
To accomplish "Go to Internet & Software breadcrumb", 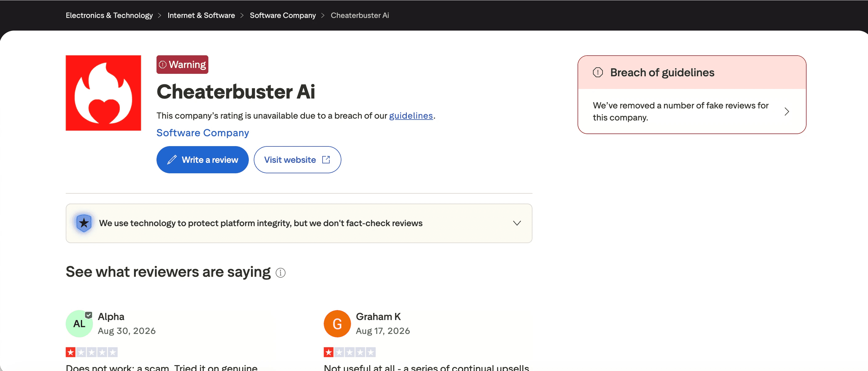I will coord(201,15).
